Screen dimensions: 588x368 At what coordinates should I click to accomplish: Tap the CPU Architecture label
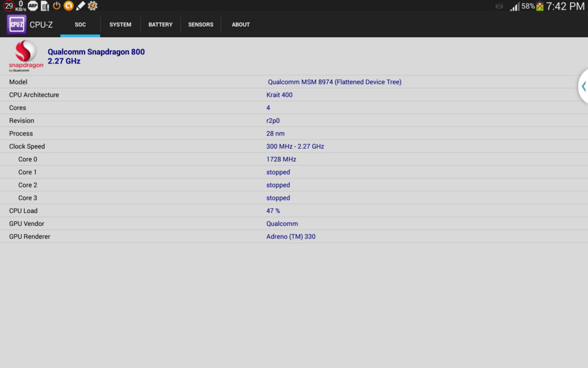(x=34, y=95)
